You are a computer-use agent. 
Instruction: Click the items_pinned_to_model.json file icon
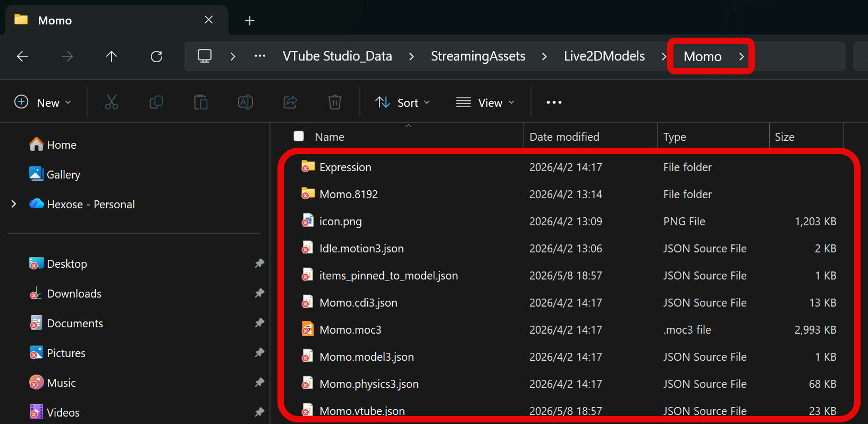(308, 275)
